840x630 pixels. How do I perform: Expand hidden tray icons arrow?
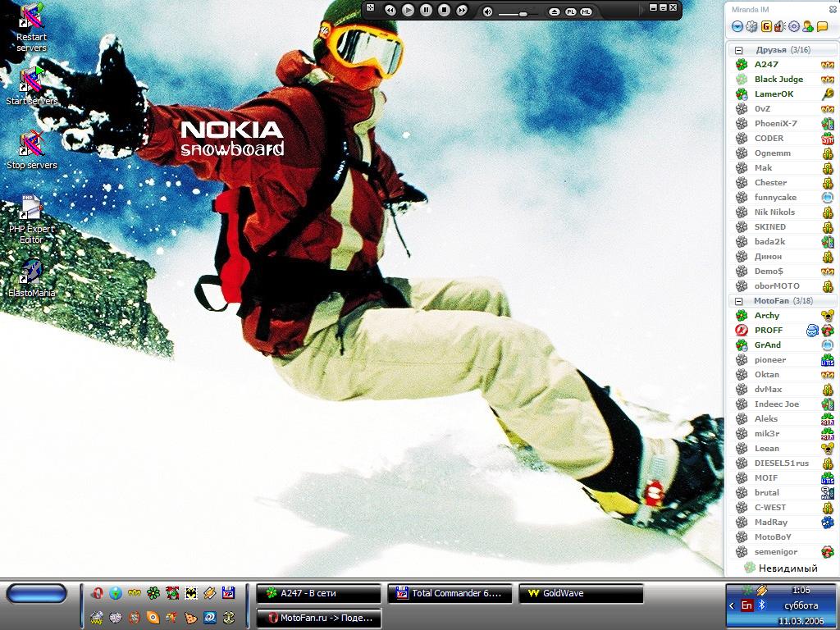pos(732,606)
